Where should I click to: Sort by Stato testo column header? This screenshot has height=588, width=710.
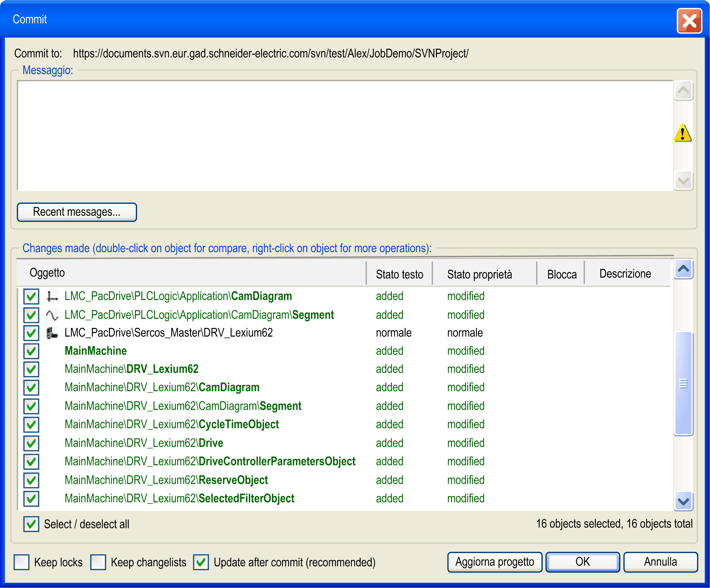click(399, 274)
